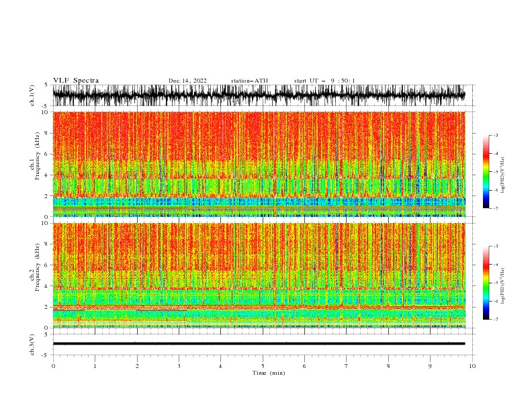This screenshot has height=411, width=532.
Task: Click the log(PSD) label beside ch.2 color bar
Action: coord(503,286)
